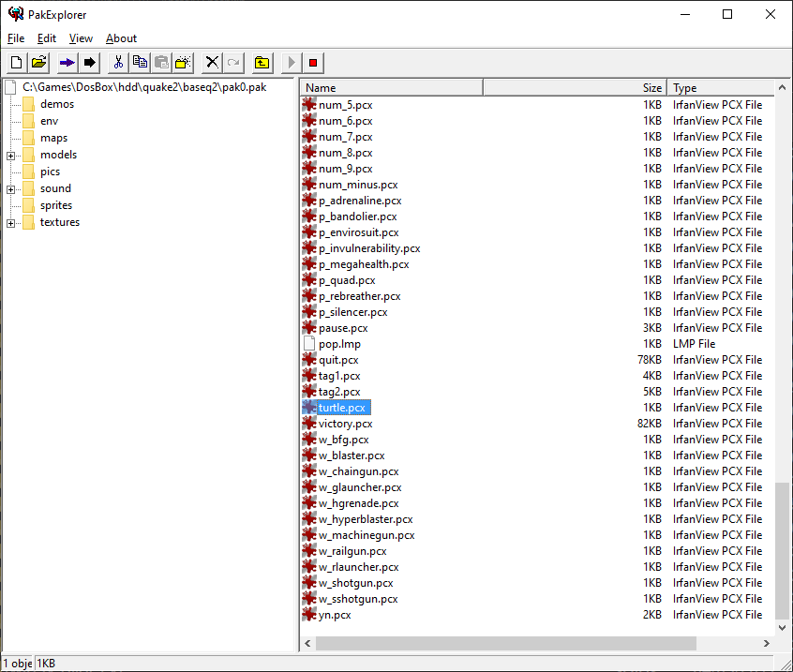Select file w_bfg.pcx

[x=343, y=440]
